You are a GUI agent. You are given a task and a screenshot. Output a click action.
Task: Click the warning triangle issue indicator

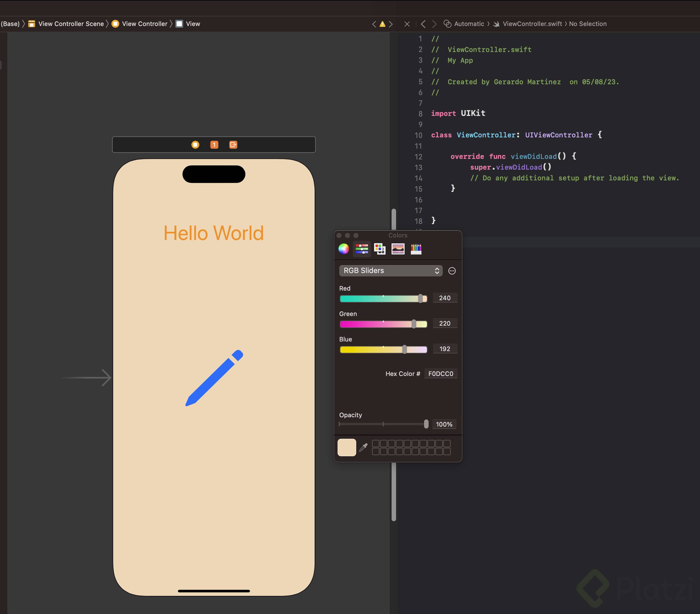[382, 24]
